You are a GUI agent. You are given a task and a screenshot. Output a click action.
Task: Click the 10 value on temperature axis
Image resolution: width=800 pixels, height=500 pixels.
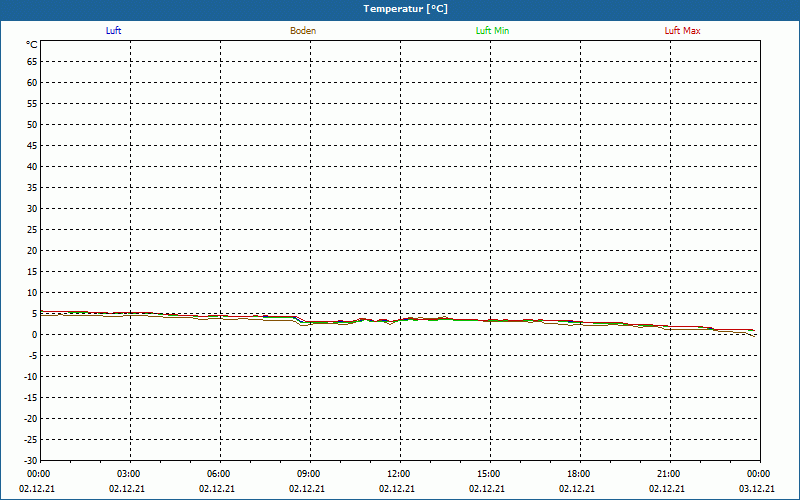click(32, 293)
